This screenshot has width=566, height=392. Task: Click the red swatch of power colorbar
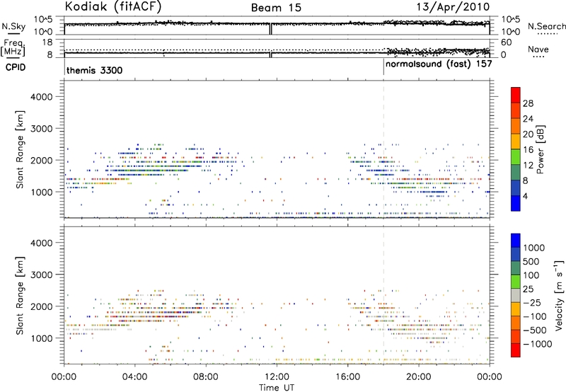click(516, 95)
